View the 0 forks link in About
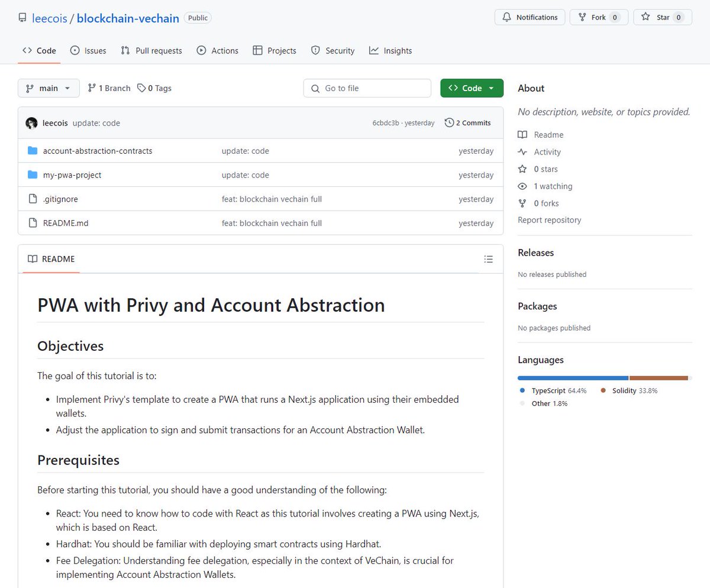The height and width of the screenshot is (588, 710). (538, 203)
